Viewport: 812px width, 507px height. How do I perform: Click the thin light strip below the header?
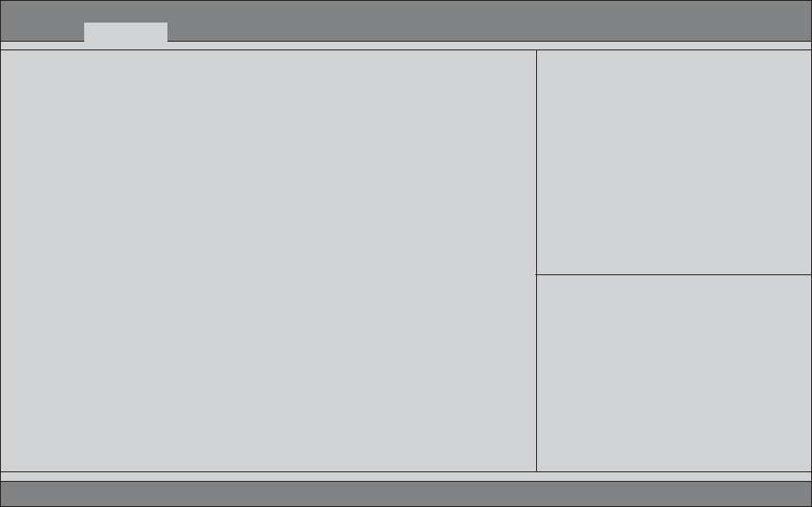pyautogui.click(x=406, y=46)
